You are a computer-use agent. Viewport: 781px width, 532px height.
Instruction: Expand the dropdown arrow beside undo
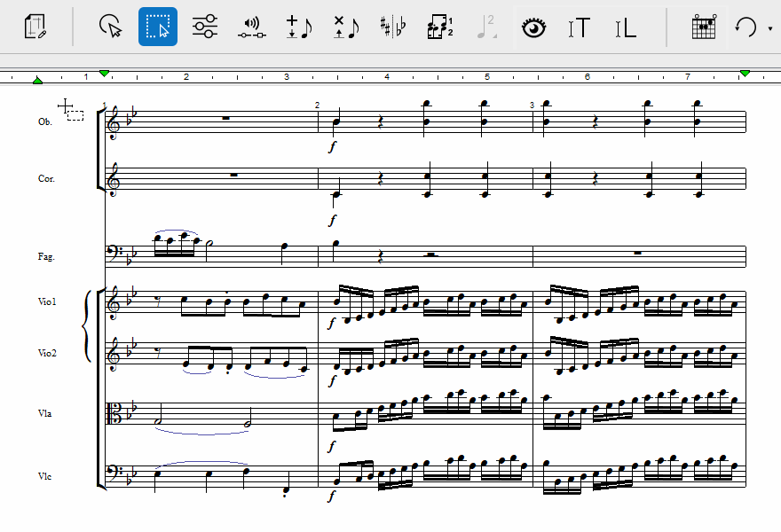tap(769, 28)
